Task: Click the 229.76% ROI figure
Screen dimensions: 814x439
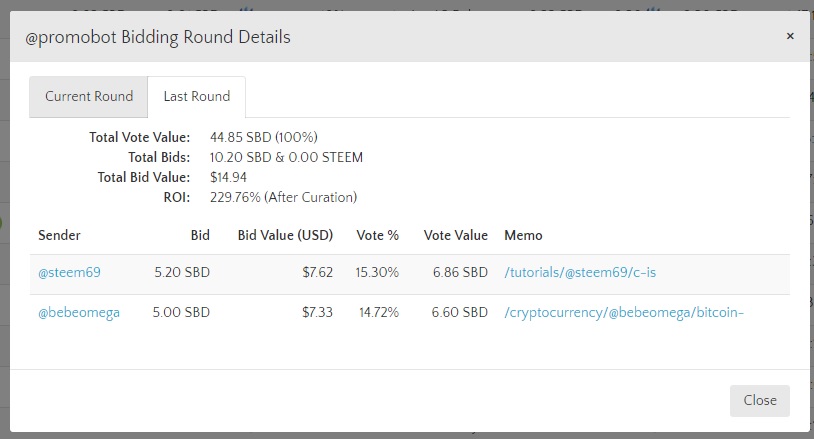Action: pyautogui.click(x=283, y=197)
